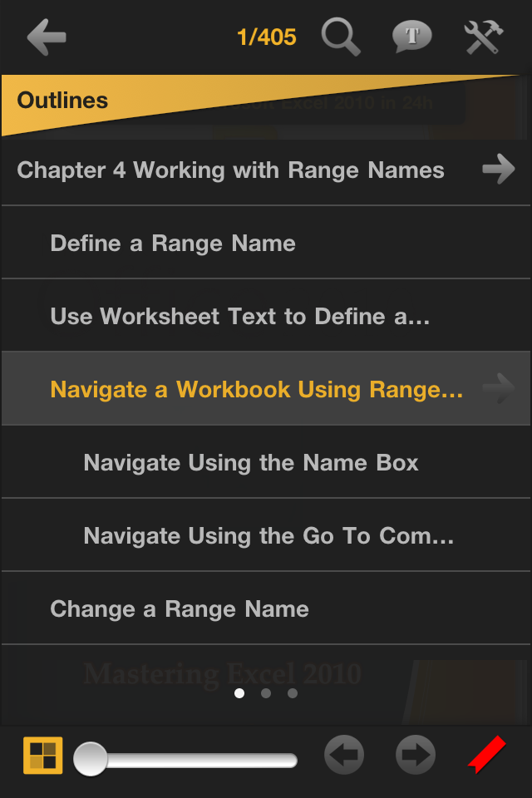This screenshot has width=532, height=798.
Task: Go to previous page with left arrow button
Action: pos(344,755)
